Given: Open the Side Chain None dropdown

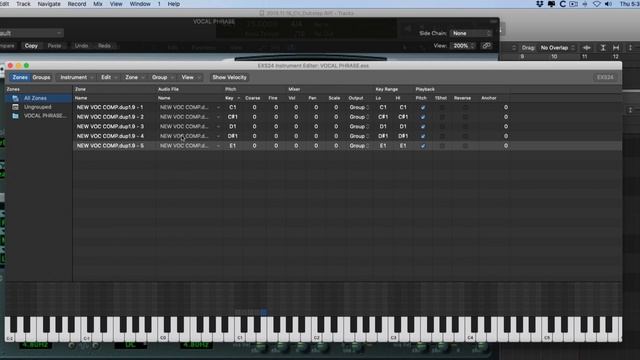Looking at the screenshot, I should pos(471,33).
